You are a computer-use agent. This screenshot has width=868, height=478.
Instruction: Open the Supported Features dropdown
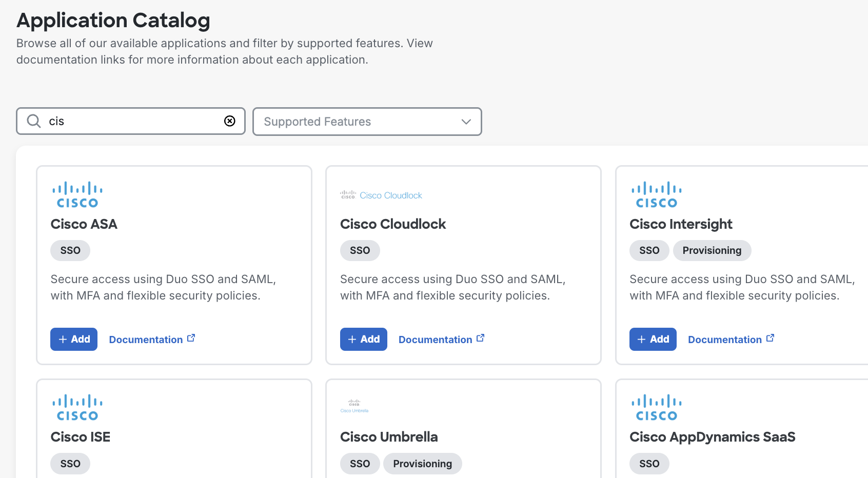click(x=367, y=122)
